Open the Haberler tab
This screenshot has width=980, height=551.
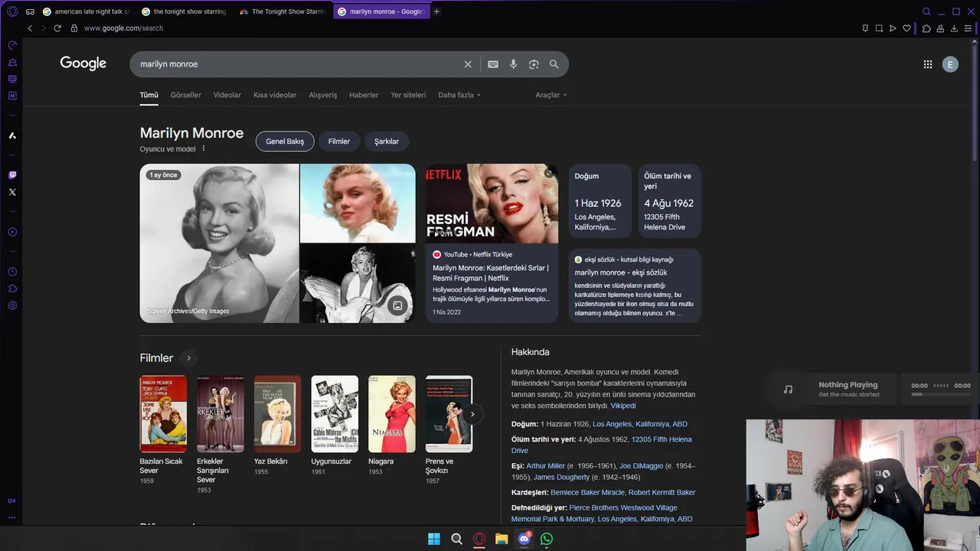[x=364, y=95]
